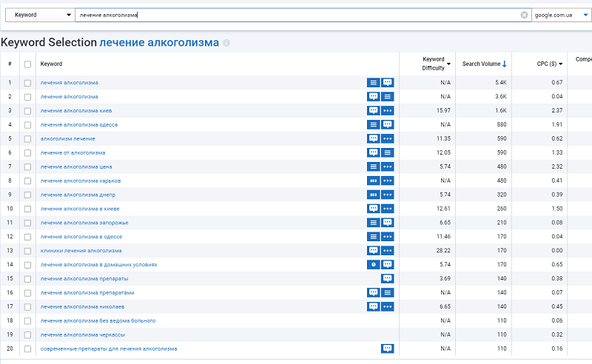Image resolution: width=592 pixels, height=364 pixels.
Task: Clear the search field with the X icon
Action: (x=525, y=15)
